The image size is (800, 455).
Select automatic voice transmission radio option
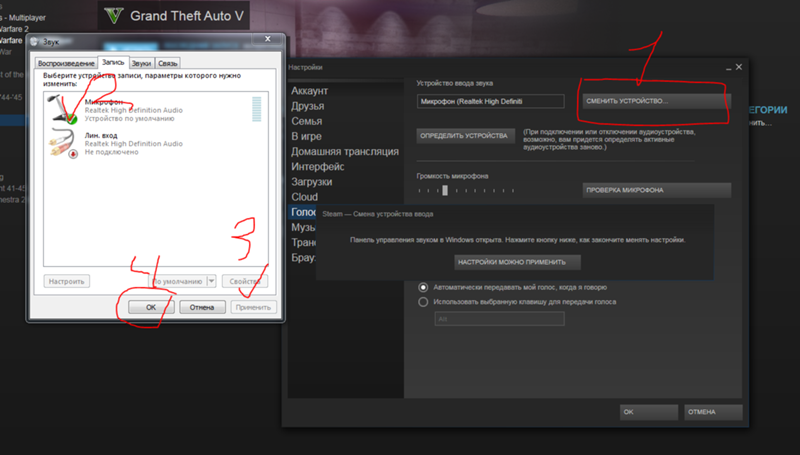[x=423, y=287]
